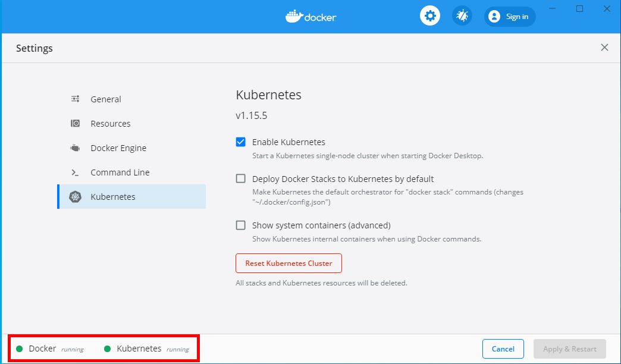
Task: Close the Settings dialog with the X
Action: 604,47
